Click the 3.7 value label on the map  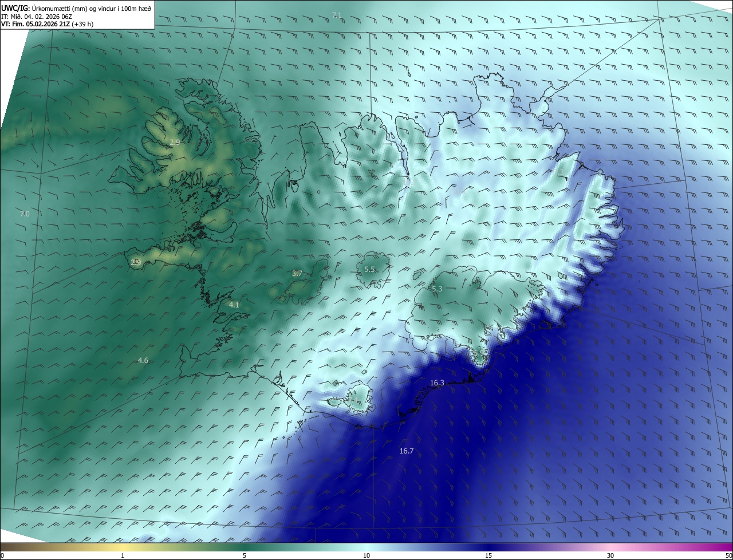297,274
